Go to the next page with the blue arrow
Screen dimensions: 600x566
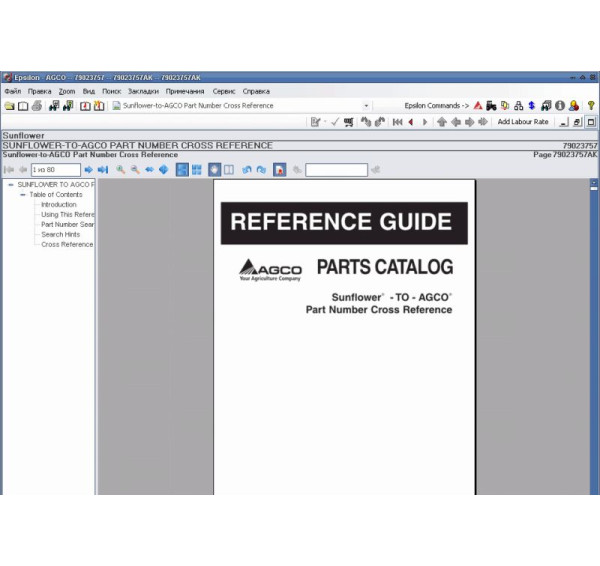(88, 170)
